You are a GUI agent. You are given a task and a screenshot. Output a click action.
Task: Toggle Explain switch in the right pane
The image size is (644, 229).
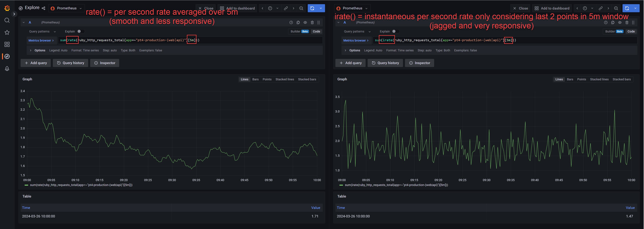click(x=395, y=31)
